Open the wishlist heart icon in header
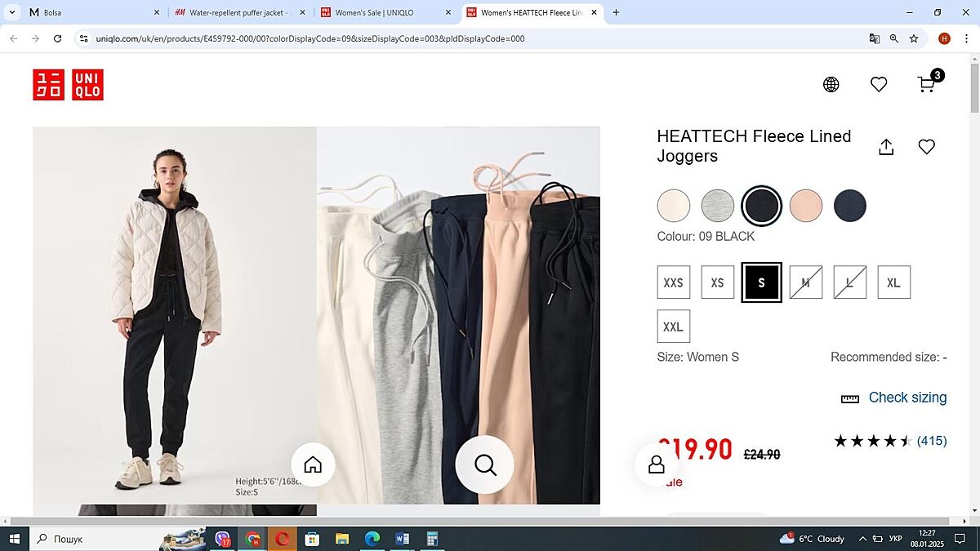The width and height of the screenshot is (980, 551). 879,84
